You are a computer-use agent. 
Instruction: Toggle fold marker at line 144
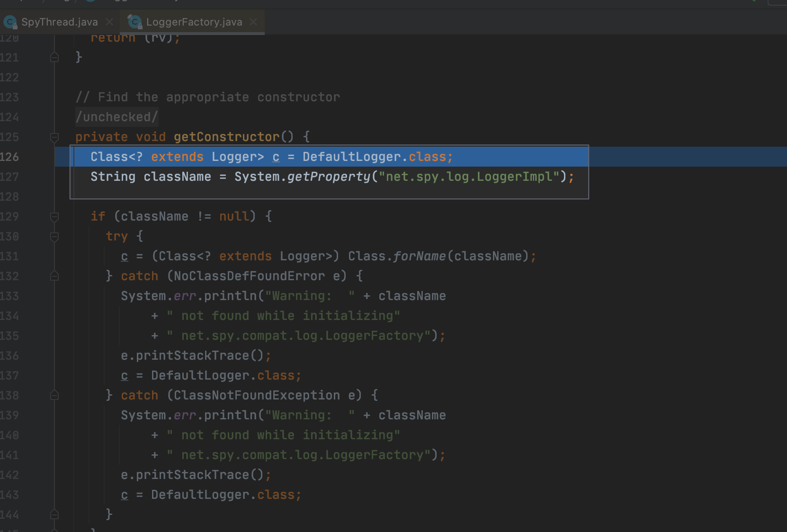point(54,514)
